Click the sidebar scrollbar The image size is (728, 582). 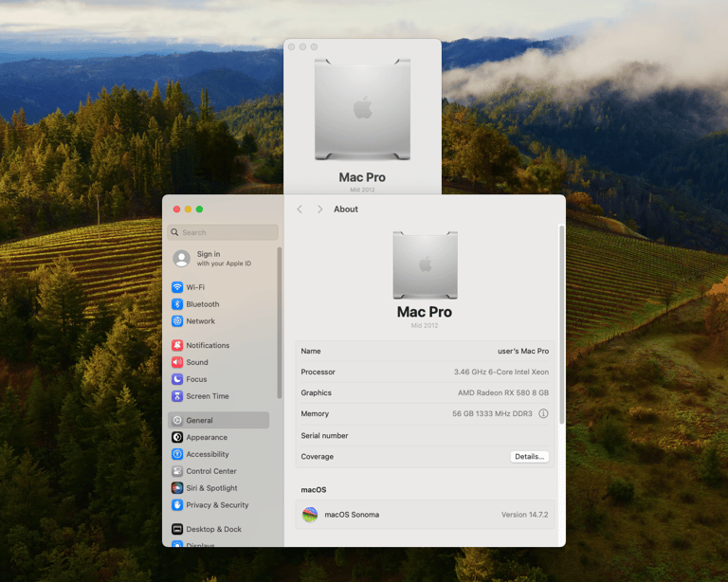(x=280, y=323)
